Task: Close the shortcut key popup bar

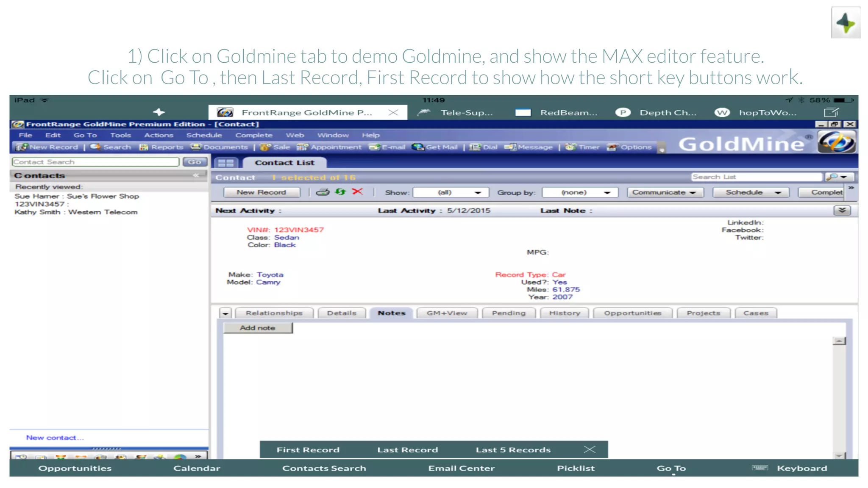Action: (x=590, y=449)
